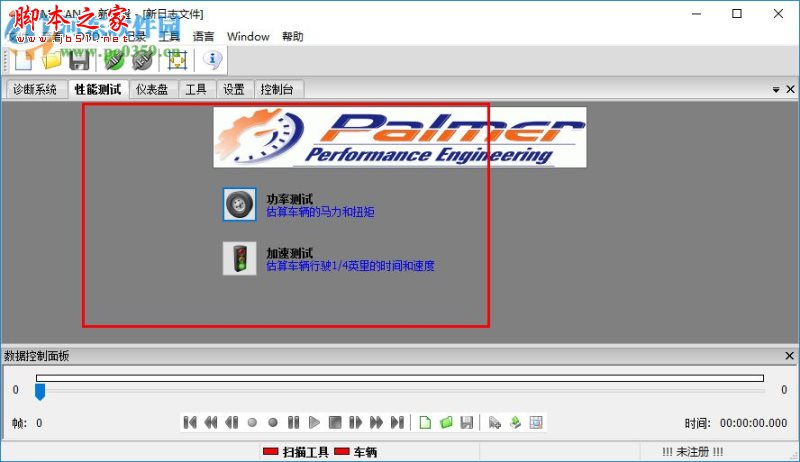Click the record dot beside the step-back button
Viewport: 800px width, 462px height.
coord(252,422)
